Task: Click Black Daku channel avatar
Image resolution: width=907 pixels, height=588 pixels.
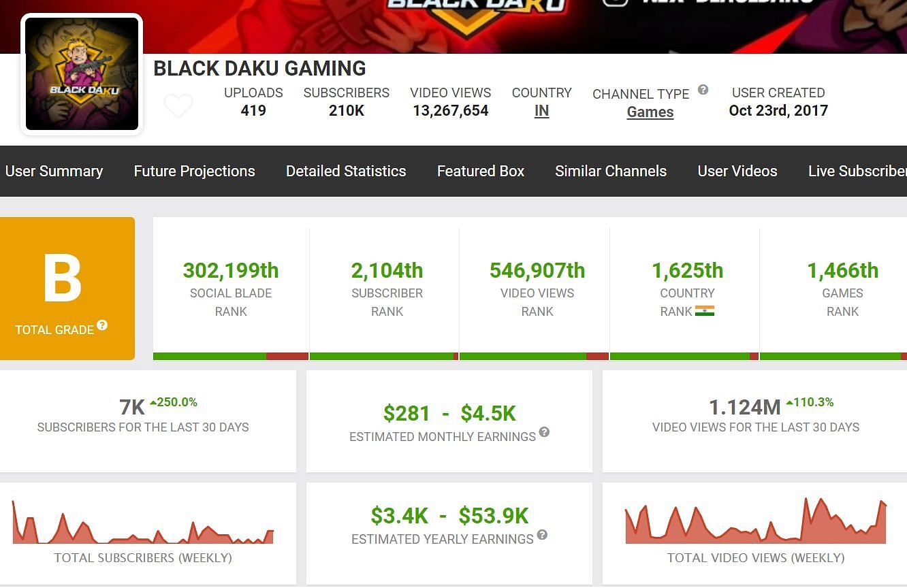Action: coord(82,73)
